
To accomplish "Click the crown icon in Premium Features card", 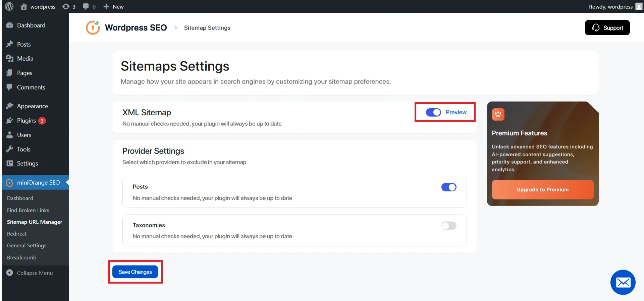I will pyautogui.click(x=498, y=114).
